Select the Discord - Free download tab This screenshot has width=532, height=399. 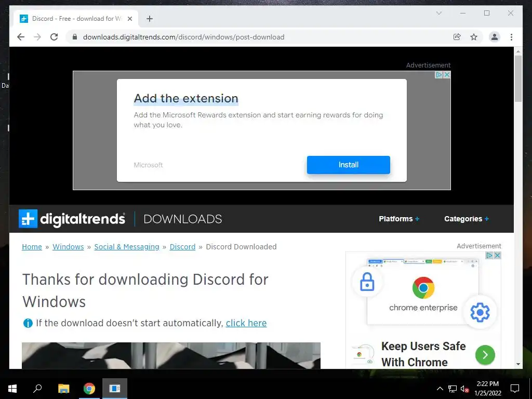(x=76, y=19)
